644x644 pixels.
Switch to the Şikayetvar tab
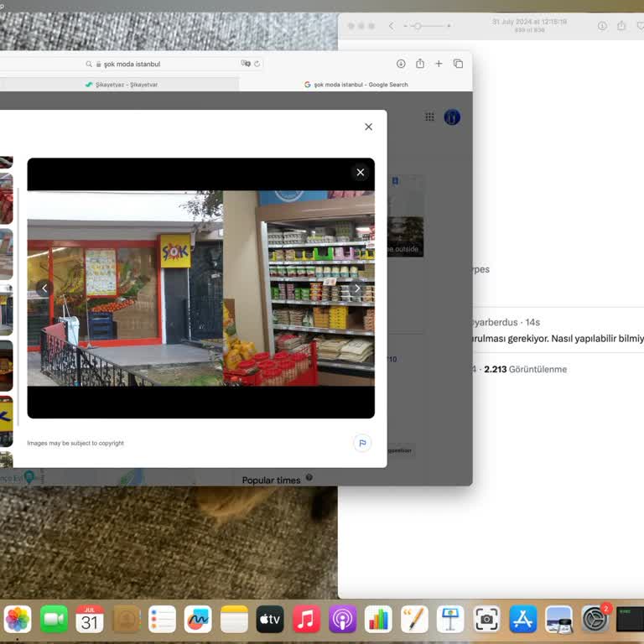[121, 85]
